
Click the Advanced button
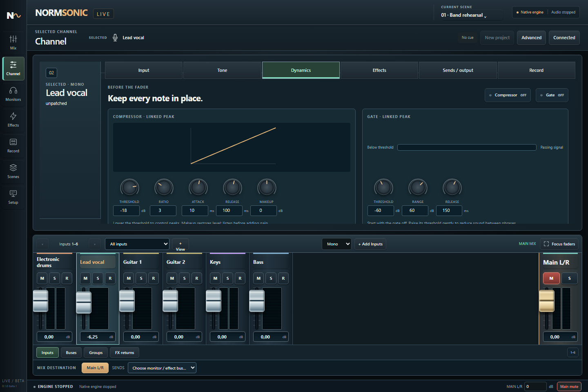point(532,38)
